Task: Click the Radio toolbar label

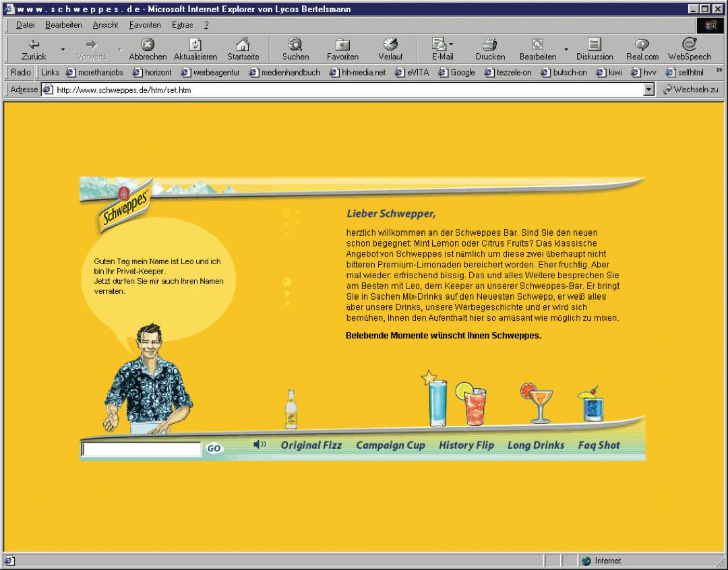Action: tap(20, 72)
